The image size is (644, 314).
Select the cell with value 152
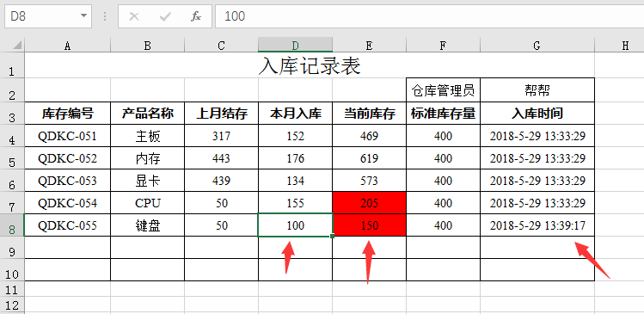(295, 136)
